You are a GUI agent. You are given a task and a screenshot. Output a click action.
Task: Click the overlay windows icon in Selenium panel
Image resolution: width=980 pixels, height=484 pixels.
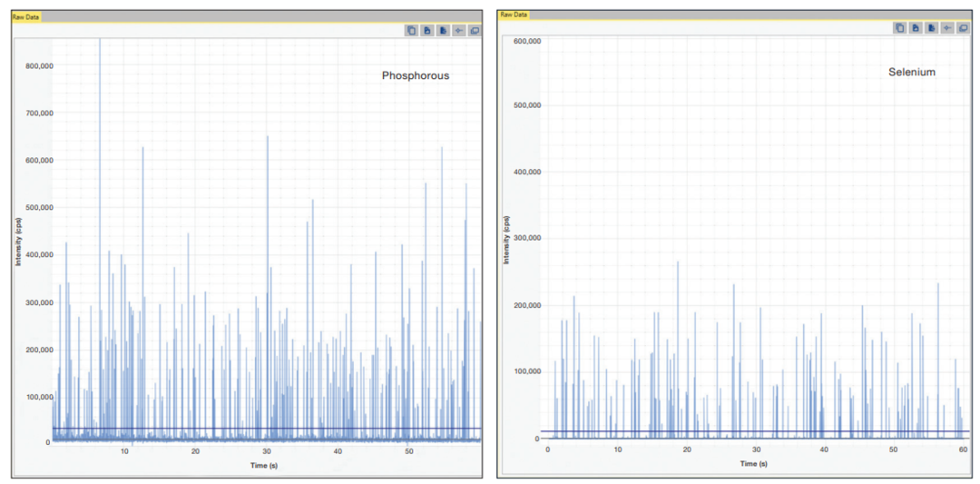click(x=964, y=28)
